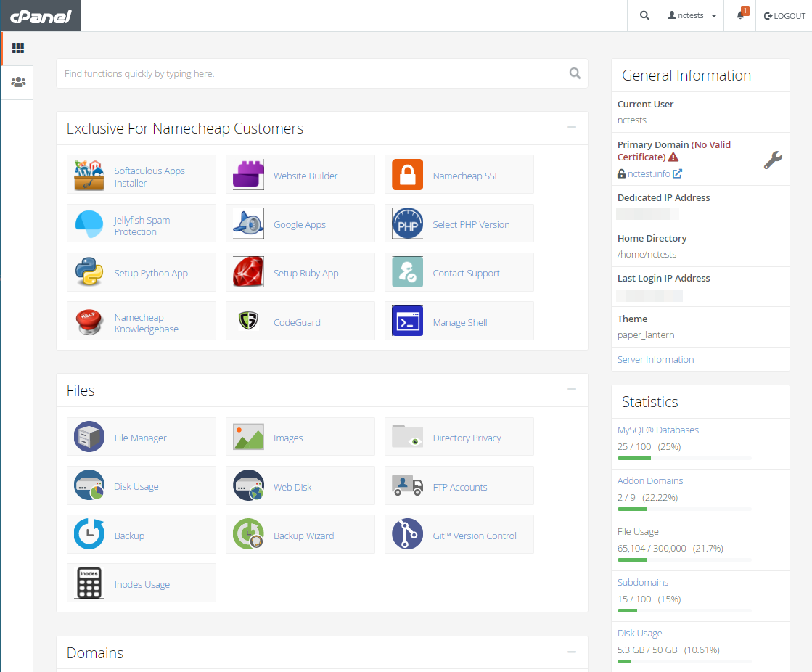Click the Addon Domains usage progress bar
This screenshot has height=672, width=812.
684,509
